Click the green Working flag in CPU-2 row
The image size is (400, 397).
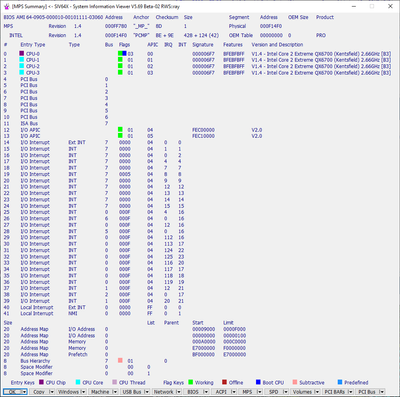(120, 66)
